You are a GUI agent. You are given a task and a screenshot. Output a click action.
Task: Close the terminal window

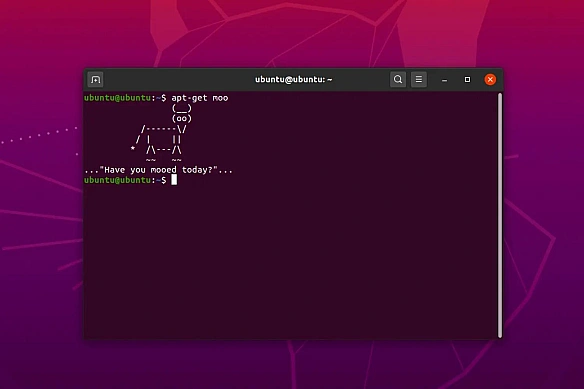pyautogui.click(x=490, y=79)
